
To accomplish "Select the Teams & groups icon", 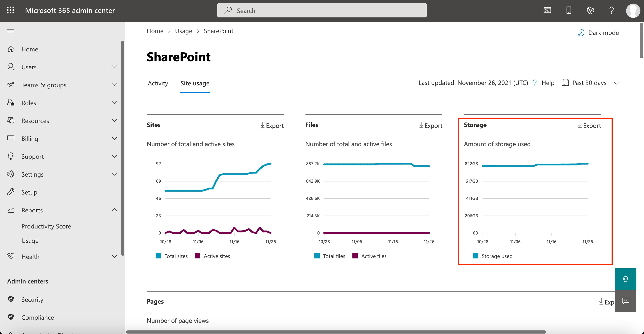I will click(11, 85).
